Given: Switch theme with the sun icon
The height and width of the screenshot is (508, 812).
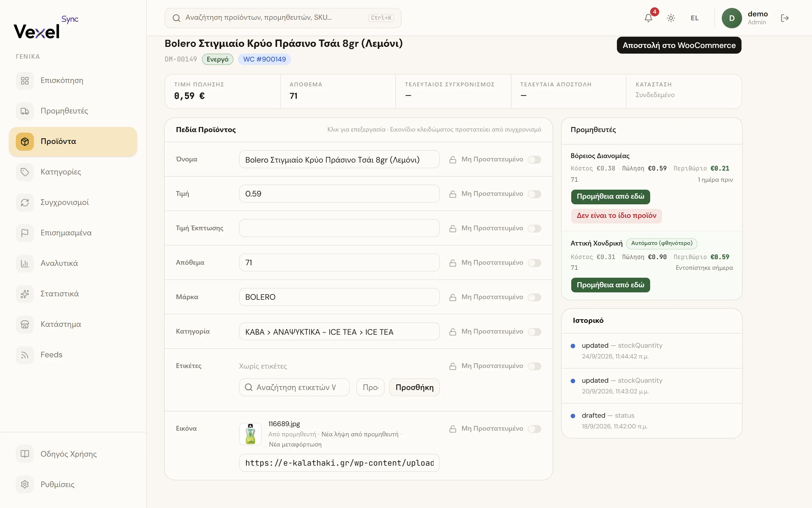Looking at the screenshot, I should pos(671,18).
